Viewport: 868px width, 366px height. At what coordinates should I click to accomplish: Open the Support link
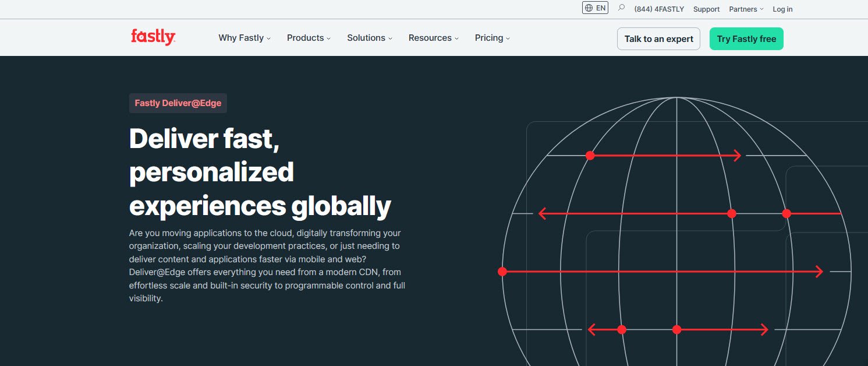point(706,9)
